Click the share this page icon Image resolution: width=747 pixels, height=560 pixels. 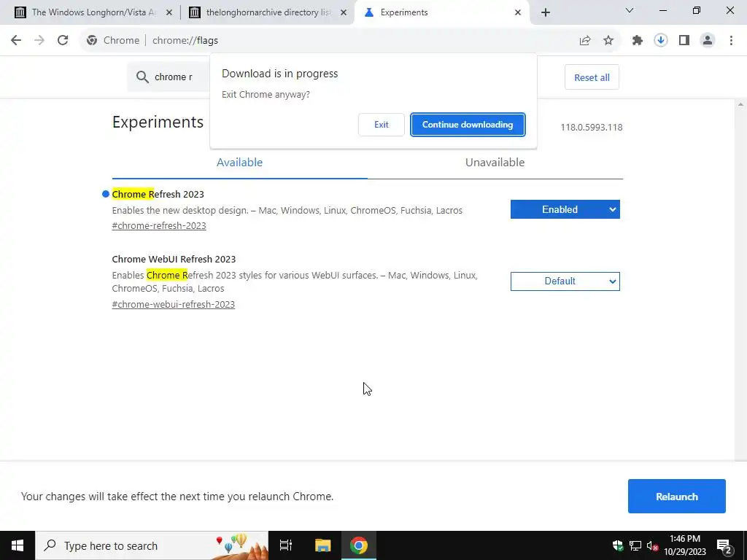pos(585,41)
